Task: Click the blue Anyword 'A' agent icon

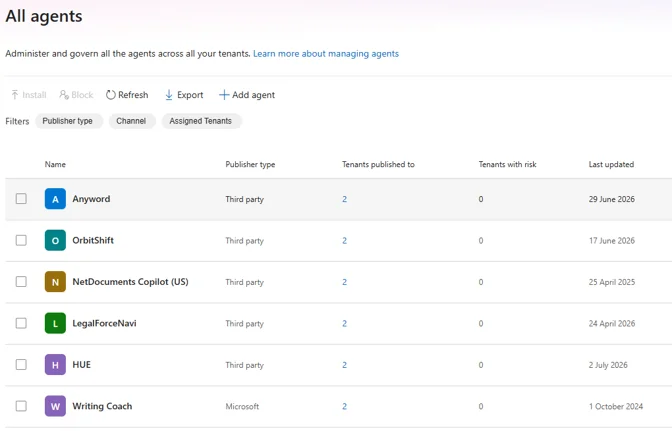Action: pyautogui.click(x=55, y=199)
